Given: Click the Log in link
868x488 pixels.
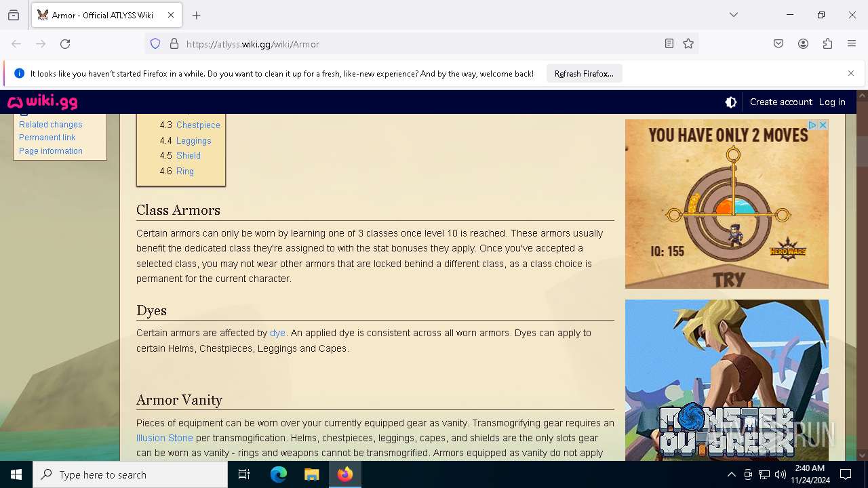Looking at the screenshot, I should click(x=832, y=102).
